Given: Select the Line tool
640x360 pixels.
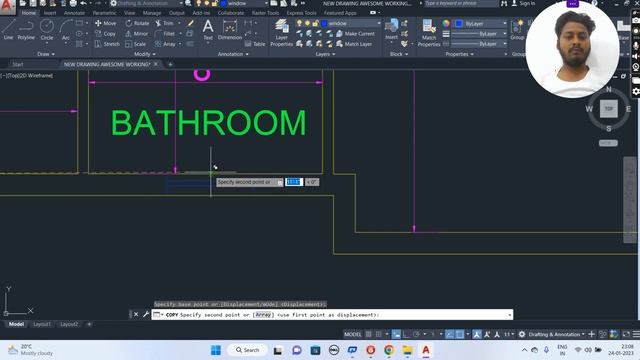Looking at the screenshot, I should click(8, 29).
